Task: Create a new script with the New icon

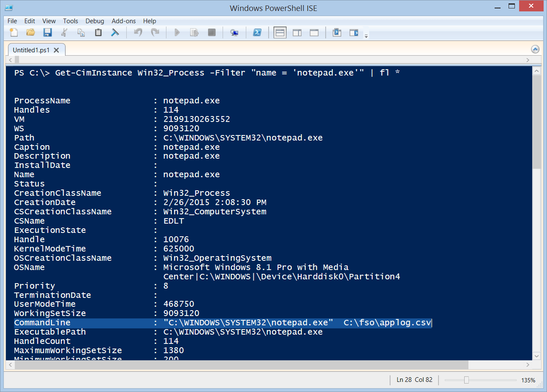Action: 13,32
